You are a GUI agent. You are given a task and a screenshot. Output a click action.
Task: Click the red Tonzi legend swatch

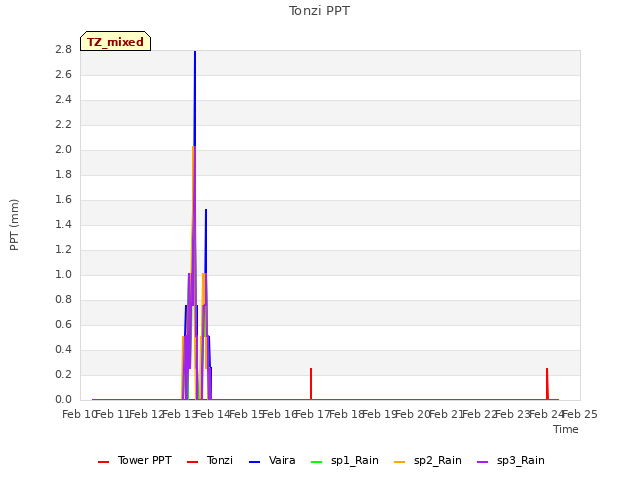(x=192, y=462)
